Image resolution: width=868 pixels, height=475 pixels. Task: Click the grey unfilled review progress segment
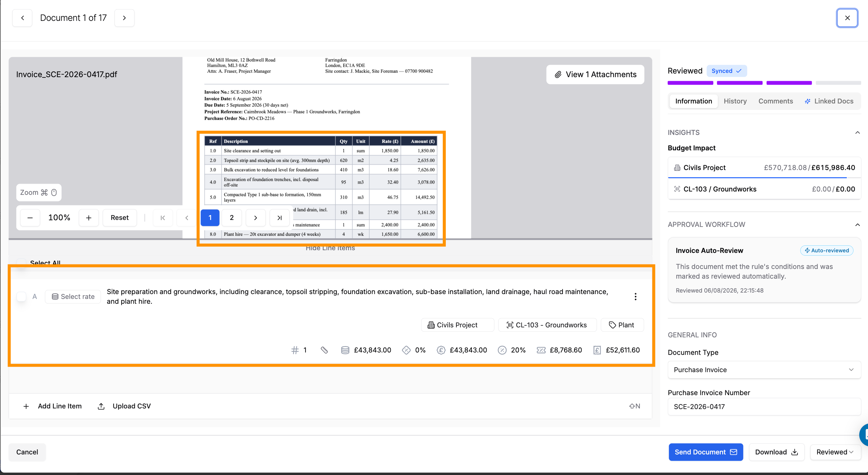tap(838, 83)
